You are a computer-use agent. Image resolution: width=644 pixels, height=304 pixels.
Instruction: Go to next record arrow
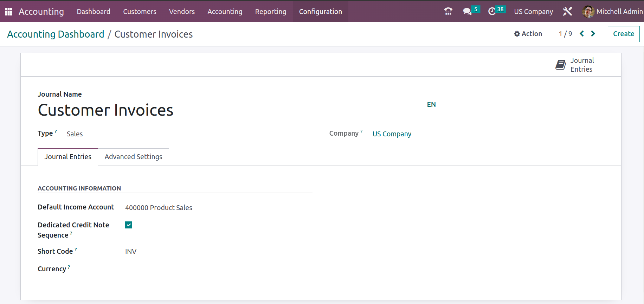tap(593, 34)
